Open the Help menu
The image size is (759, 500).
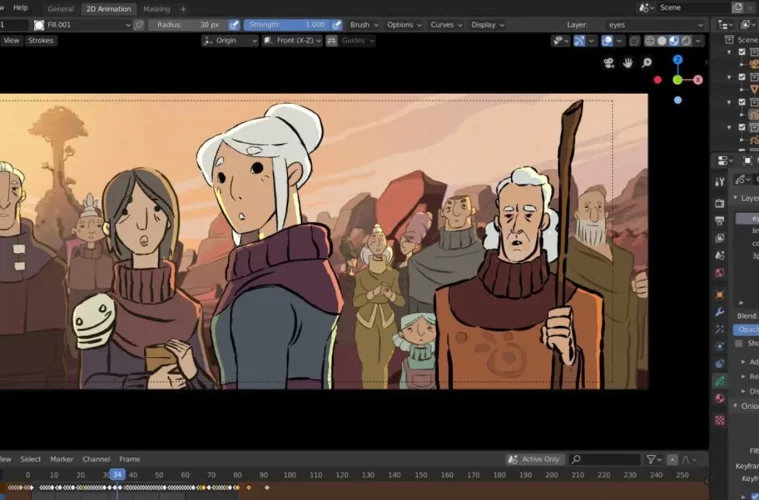click(x=20, y=8)
